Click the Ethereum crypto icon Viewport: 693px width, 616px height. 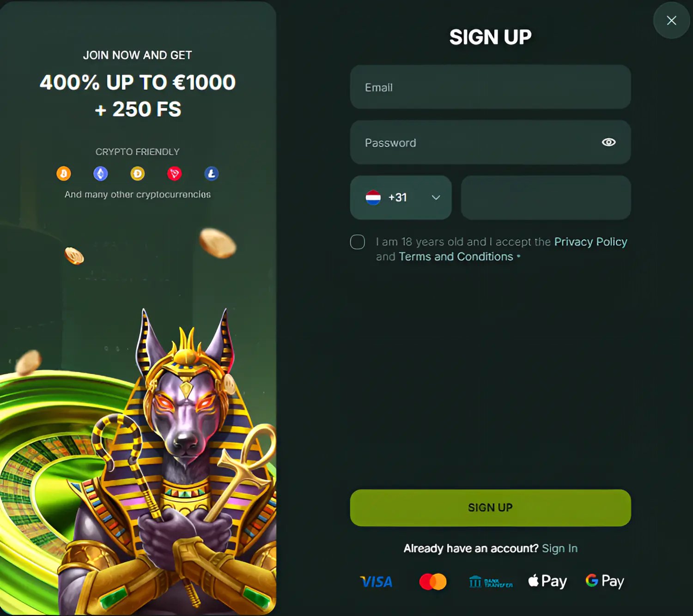pos(101,174)
